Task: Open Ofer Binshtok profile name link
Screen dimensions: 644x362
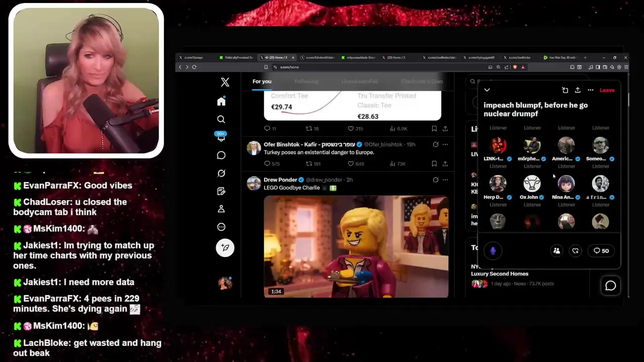Action: pos(309,144)
